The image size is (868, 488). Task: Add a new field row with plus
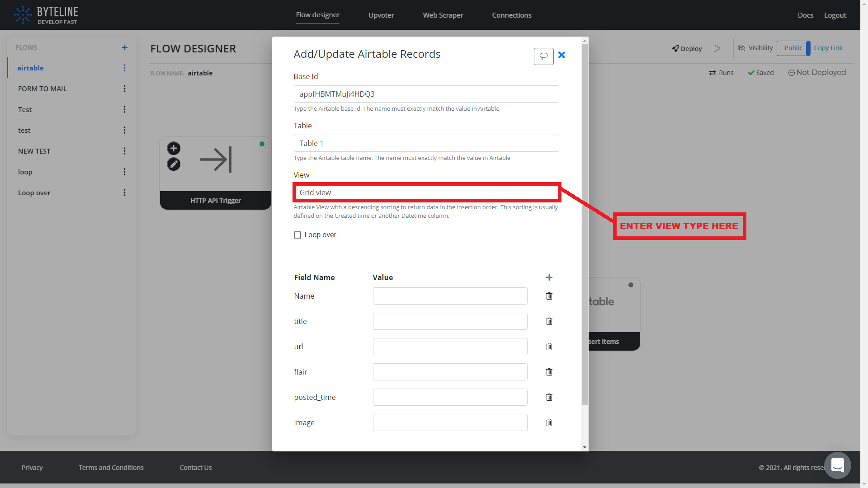coord(549,277)
